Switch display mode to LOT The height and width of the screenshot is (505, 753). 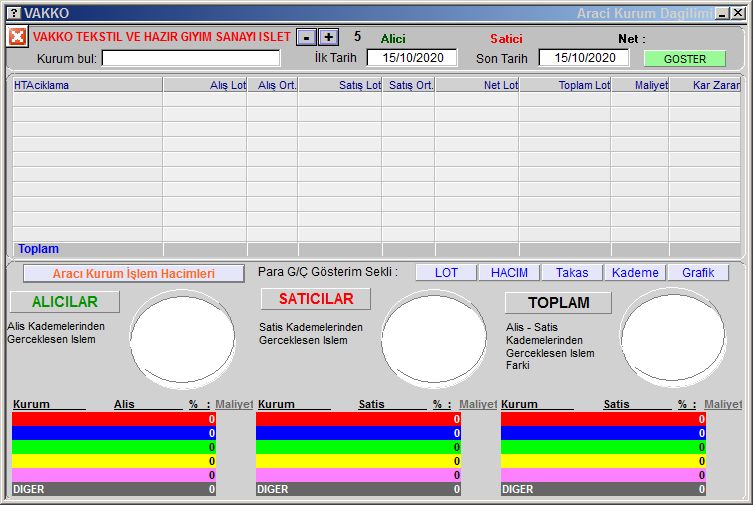tap(446, 273)
